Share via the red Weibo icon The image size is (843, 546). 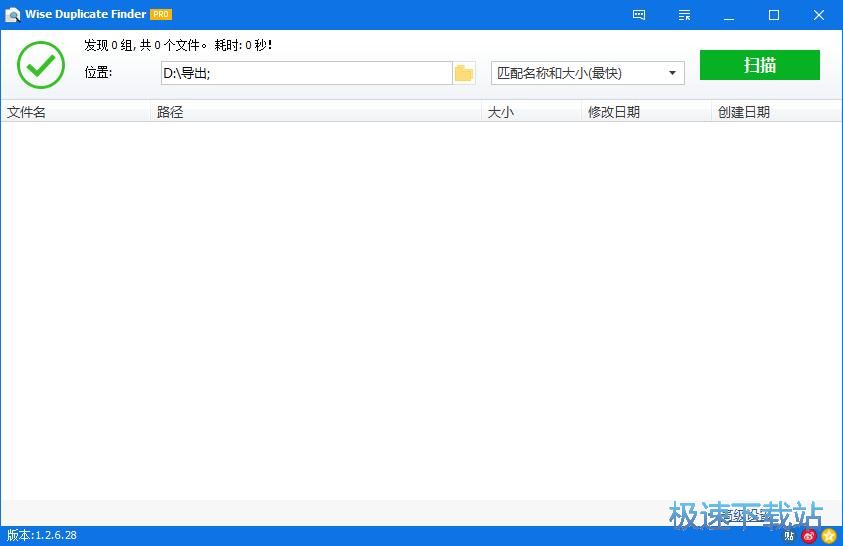point(809,536)
